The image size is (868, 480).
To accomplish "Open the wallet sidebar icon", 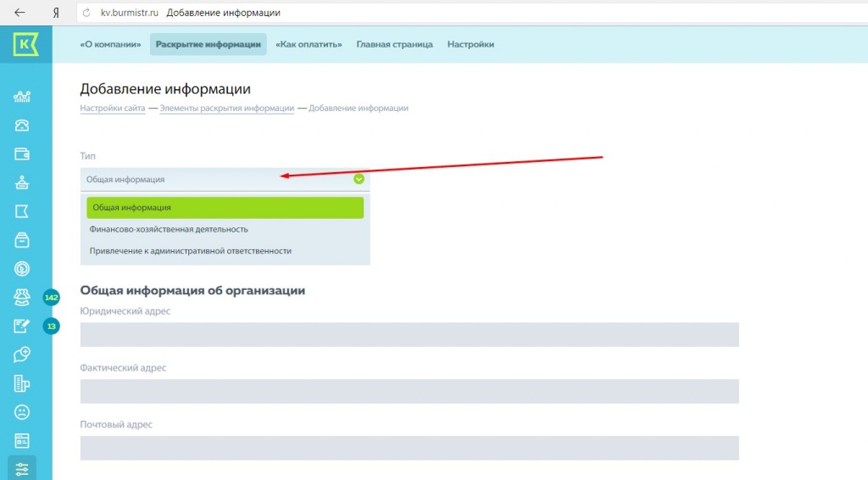I will (x=22, y=154).
